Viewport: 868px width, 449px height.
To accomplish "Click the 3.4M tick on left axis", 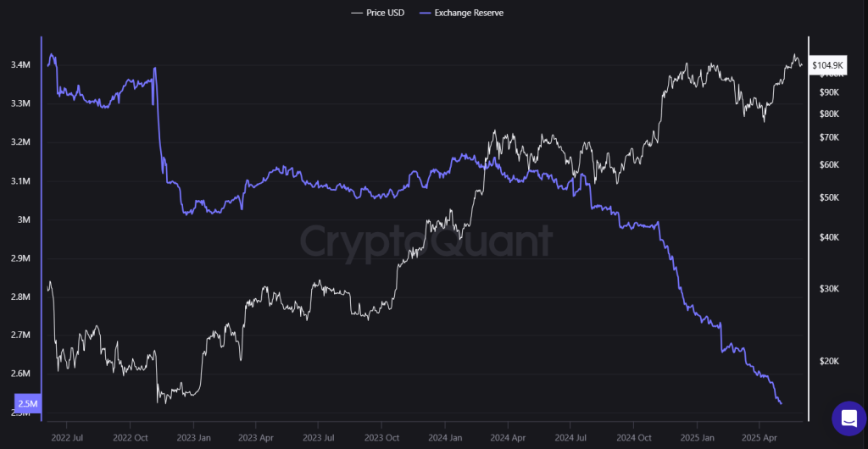I will tap(21, 65).
